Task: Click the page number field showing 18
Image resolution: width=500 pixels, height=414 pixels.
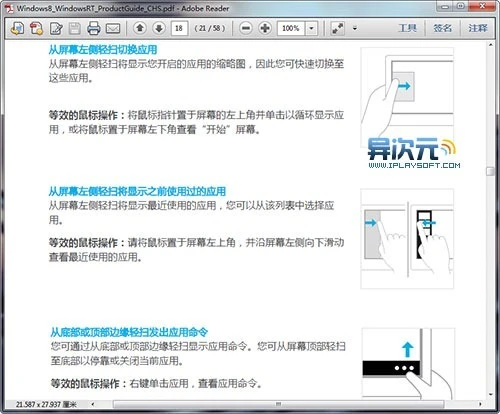Action: [179, 28]
